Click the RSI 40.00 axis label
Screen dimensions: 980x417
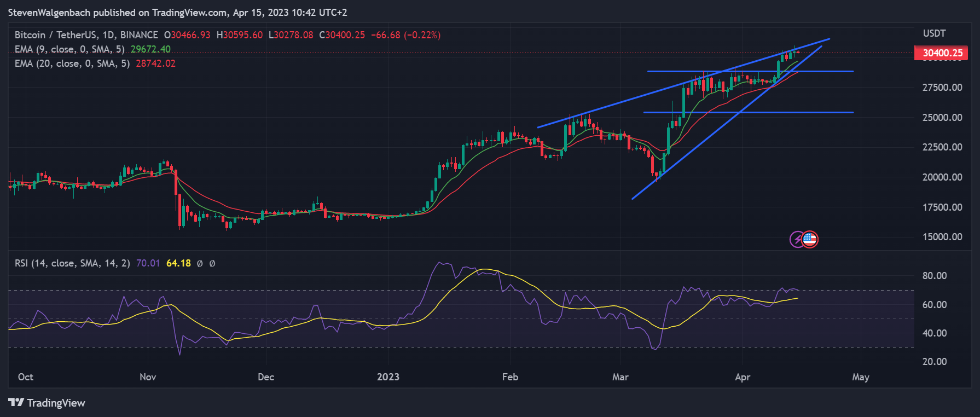click(x=935, y=333)
